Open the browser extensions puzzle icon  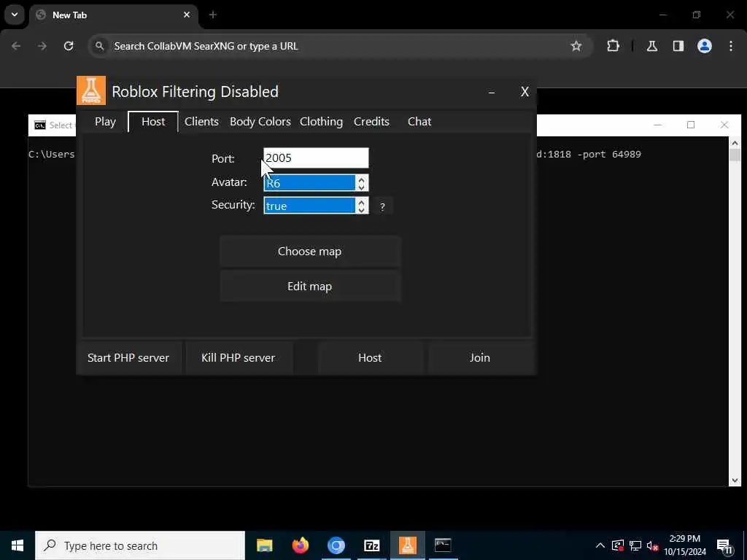(x=613, y=46)
